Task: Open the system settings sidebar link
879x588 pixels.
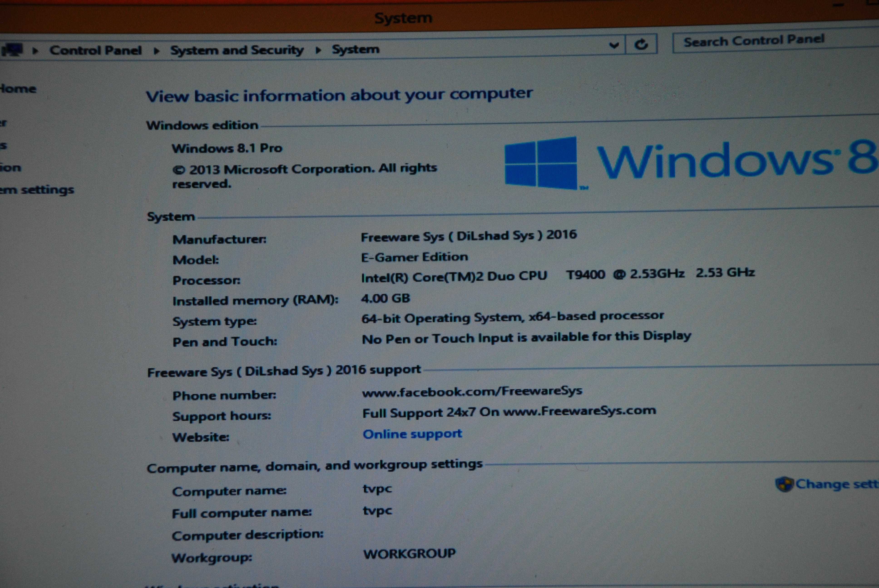Action: (37, 190)
